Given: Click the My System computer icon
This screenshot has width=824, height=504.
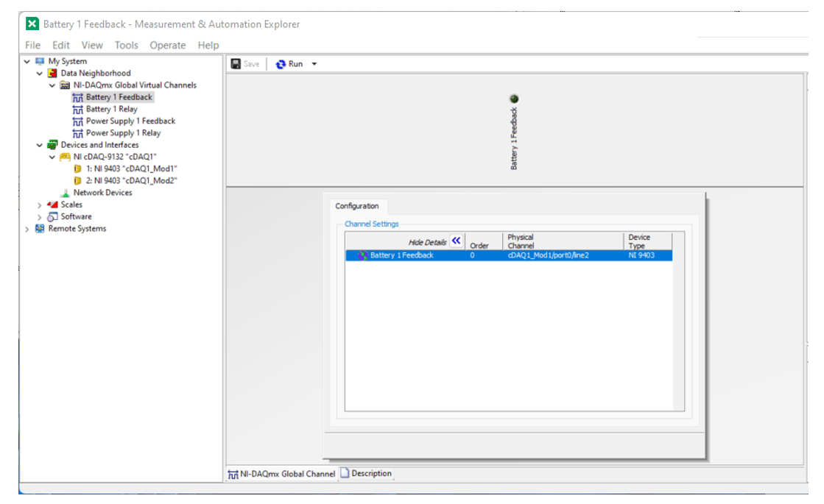Looking at the screenshot, I should coord(40,61).
